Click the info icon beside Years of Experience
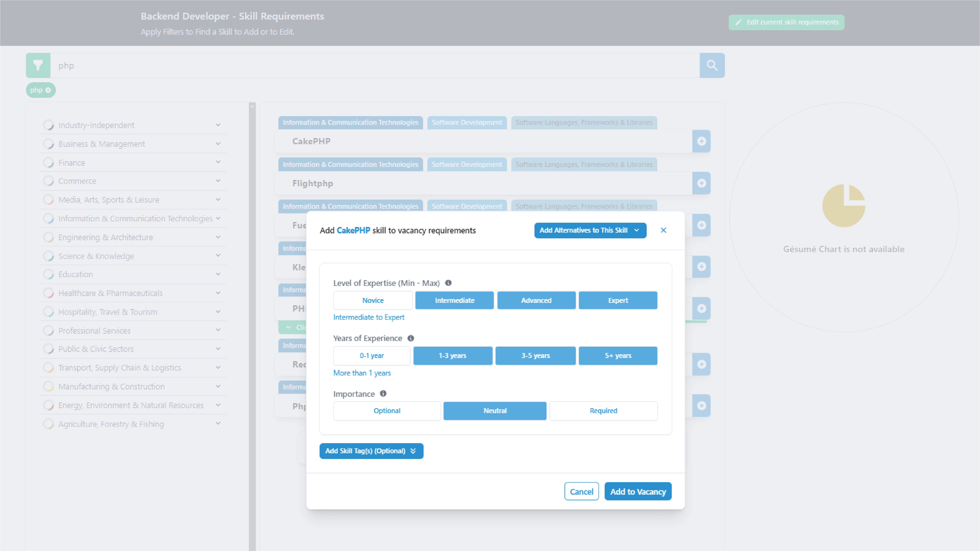Viewport: 980px width, 551px height. coord(411,338)
